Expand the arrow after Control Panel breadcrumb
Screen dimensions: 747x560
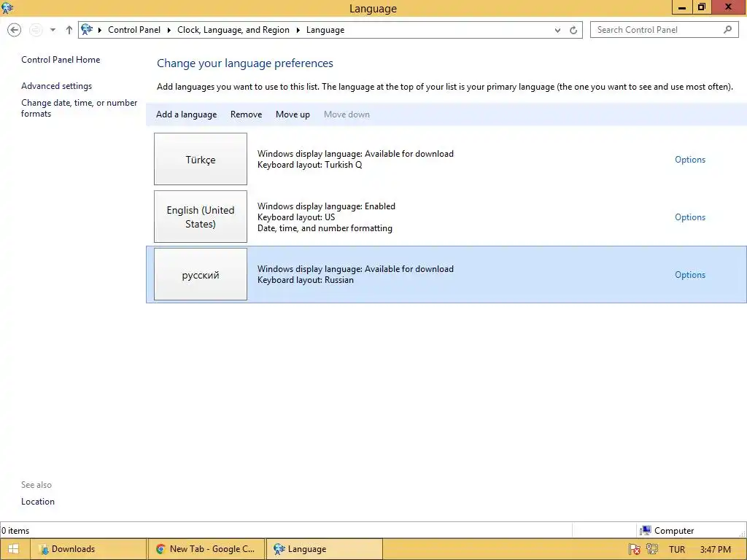(x=169, y=30)
